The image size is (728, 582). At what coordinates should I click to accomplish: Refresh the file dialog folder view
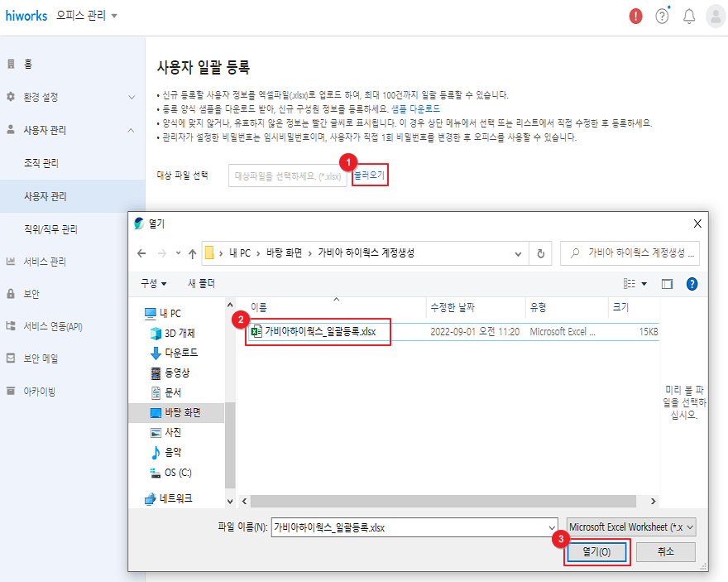[540, 253]
